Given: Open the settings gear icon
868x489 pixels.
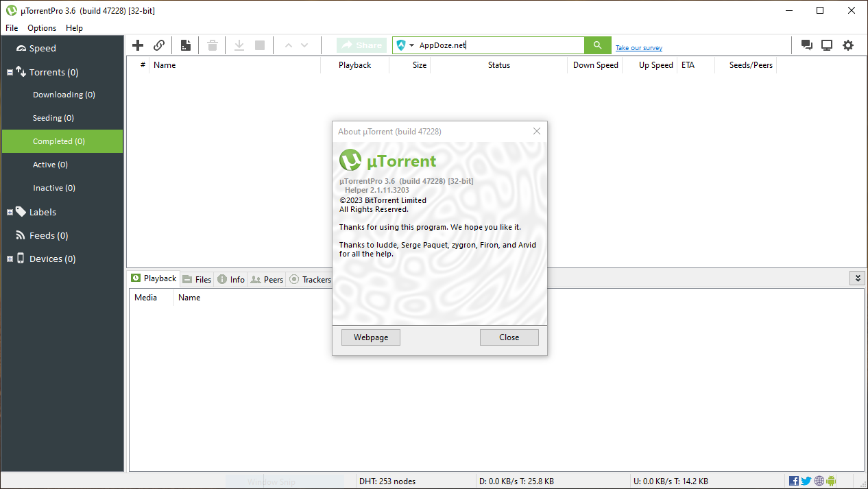Looking at the screenshot, I should 848,45.
